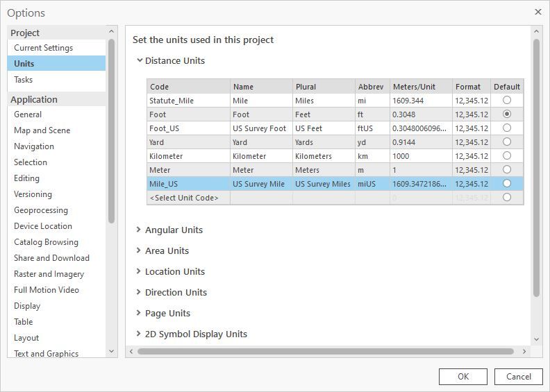The width and height of the screenshot is (550, 392).
Task: Click the Code column header
Action: click(x=188, y=87)
